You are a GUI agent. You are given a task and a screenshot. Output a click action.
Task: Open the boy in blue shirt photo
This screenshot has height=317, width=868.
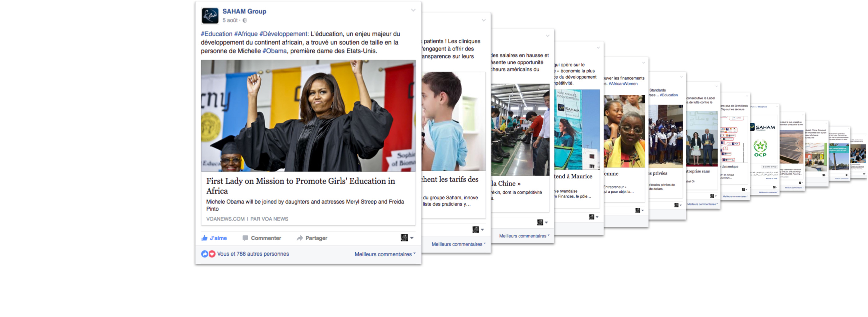click(x=453, y=121)
